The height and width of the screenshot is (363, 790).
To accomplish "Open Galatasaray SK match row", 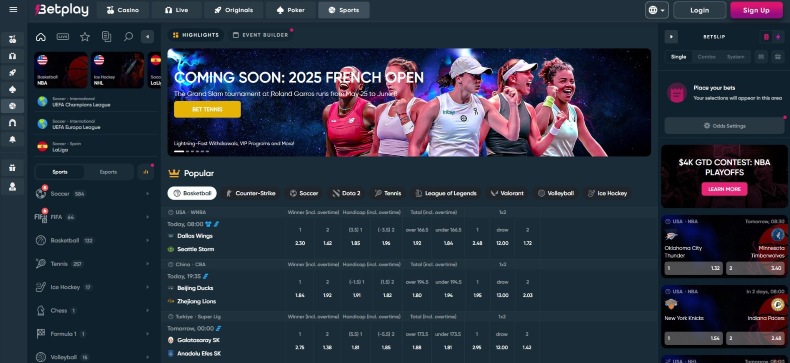I will click(x=199, y=340).
